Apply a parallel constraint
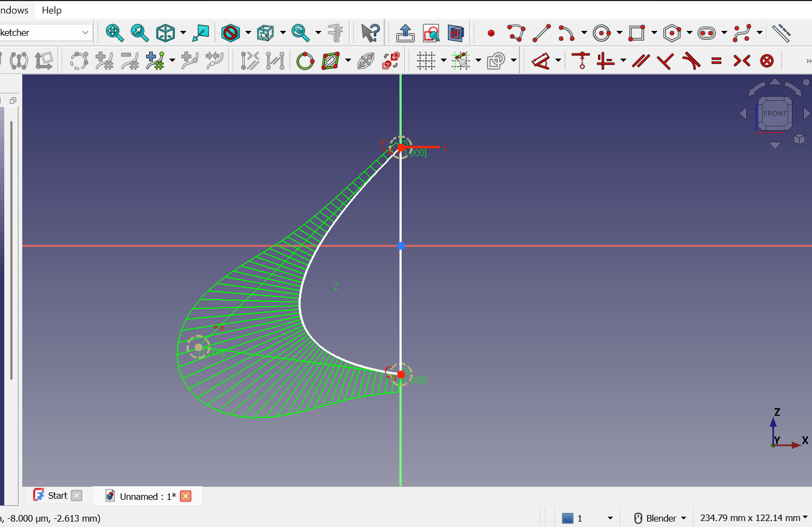This screenshot has height=527, width=812. tap(640, 61)
